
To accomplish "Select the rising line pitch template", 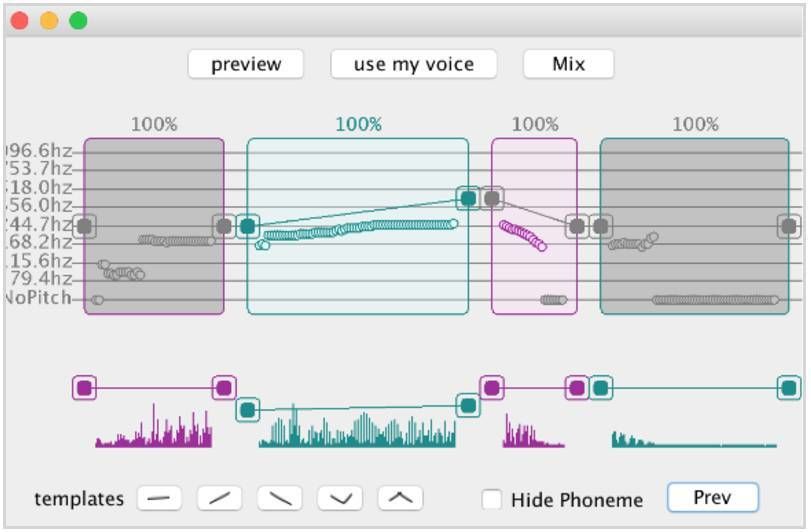I will [x=219, y=498].
